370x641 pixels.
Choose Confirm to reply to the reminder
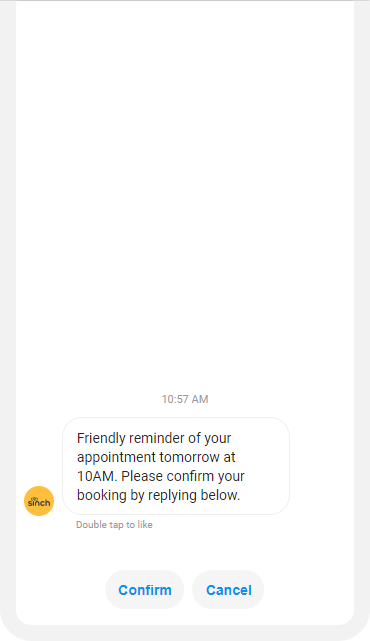click(145, 589)
